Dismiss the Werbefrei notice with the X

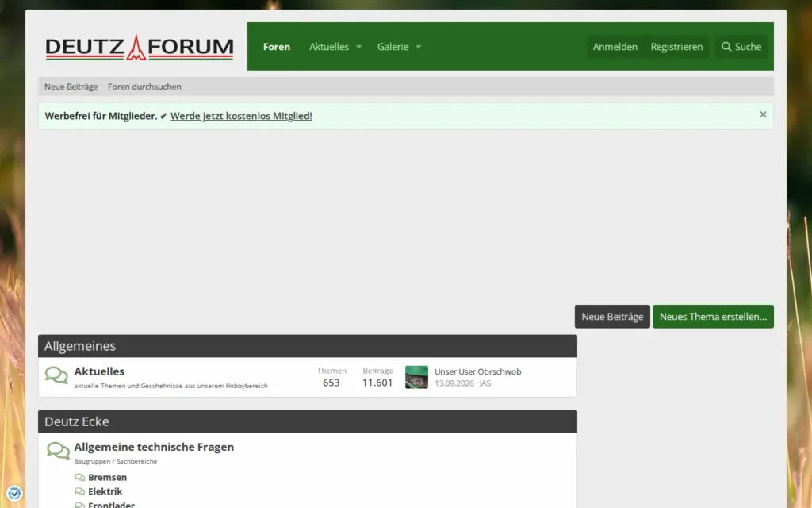pos(763,114)
